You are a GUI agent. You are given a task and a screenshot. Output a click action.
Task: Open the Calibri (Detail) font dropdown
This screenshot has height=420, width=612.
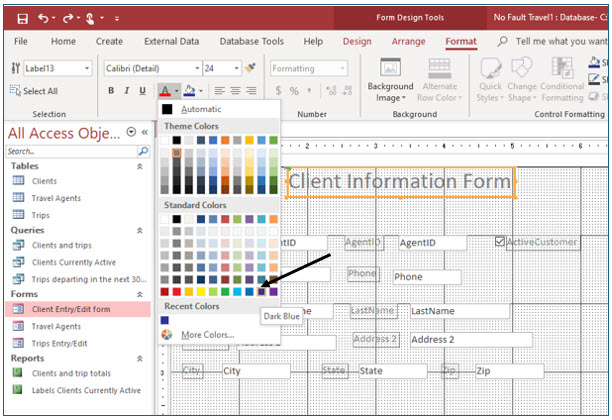point(197,68)
